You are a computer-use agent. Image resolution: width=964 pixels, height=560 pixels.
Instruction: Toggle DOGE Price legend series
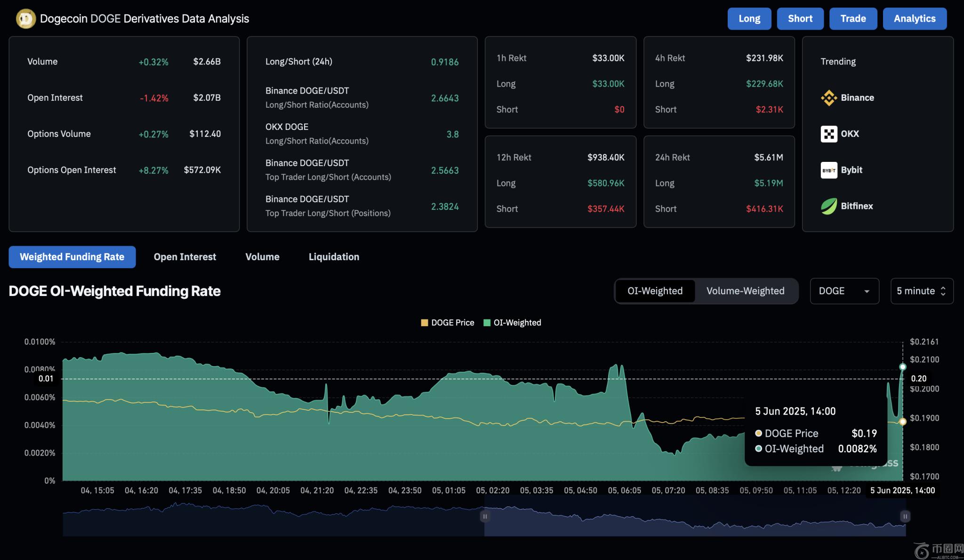(447, 323)
